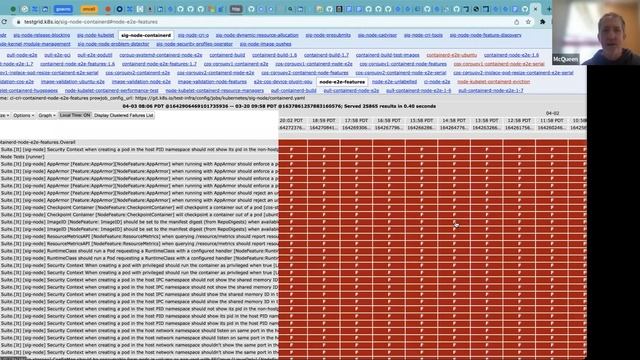
Task: Click the gray tab group chip
Action: (x=236, y=9)
